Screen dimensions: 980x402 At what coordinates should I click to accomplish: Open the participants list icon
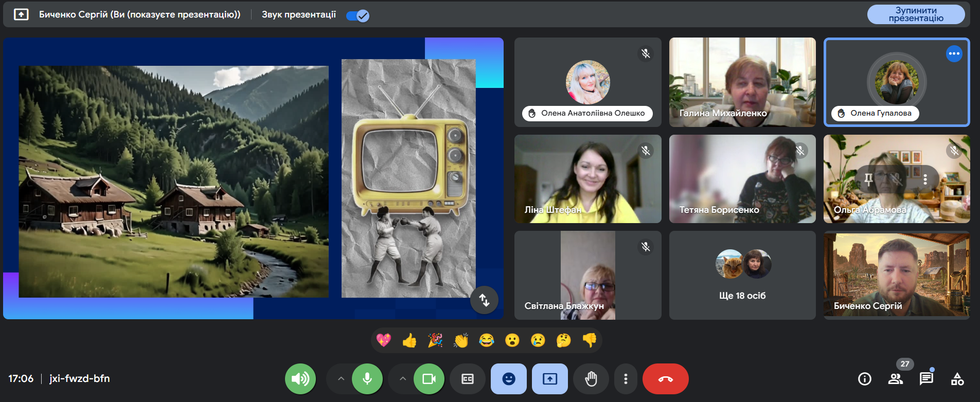click(x=895, y=379)
